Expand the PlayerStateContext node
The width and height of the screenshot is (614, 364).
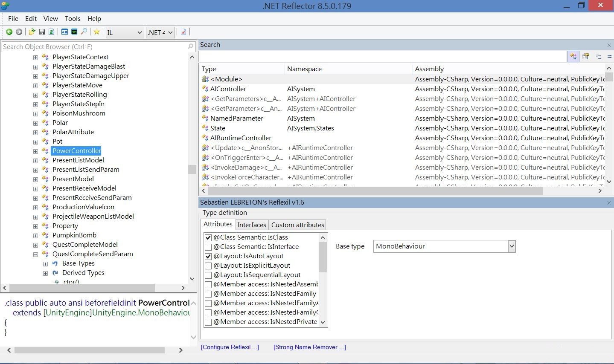pyautogui.click(x=35, y=57)
